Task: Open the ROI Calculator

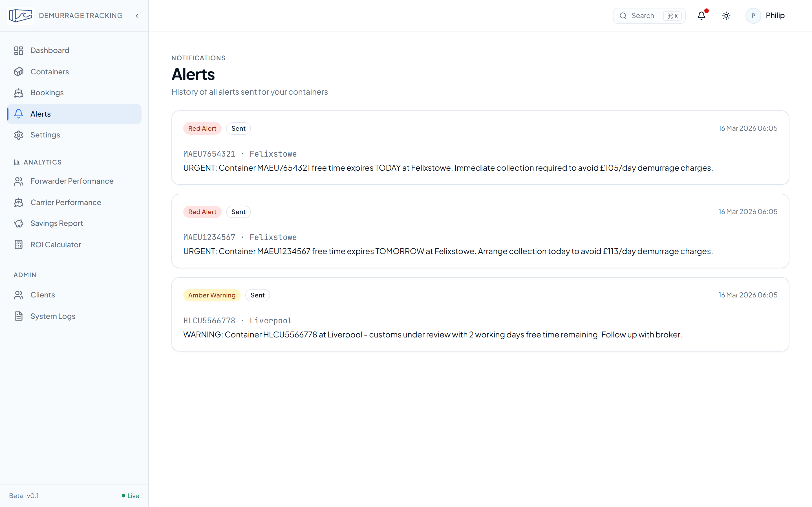Action: [x=56, y=244]
